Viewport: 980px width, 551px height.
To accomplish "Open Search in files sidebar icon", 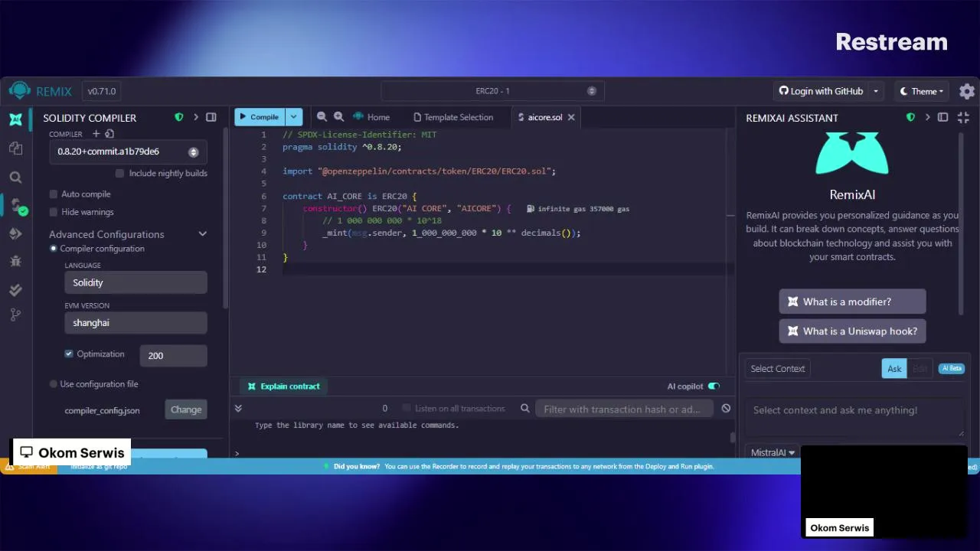I will 15,177.
